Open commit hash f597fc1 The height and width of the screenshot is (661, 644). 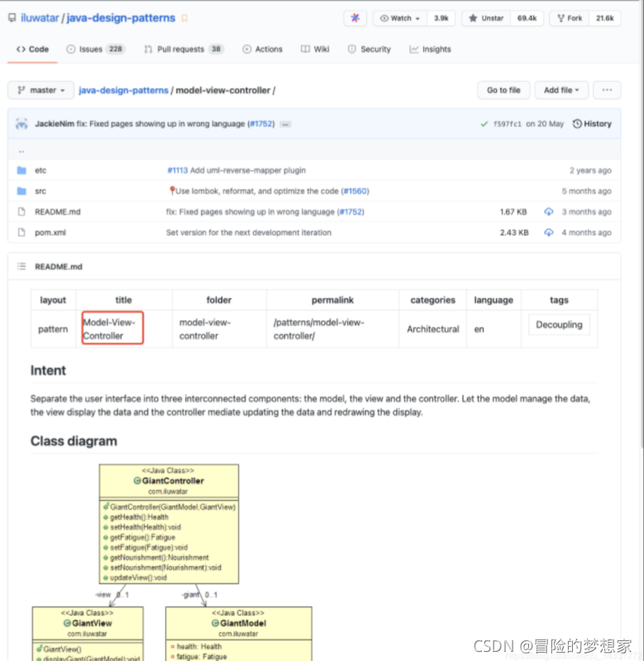[x=508, y=124]
